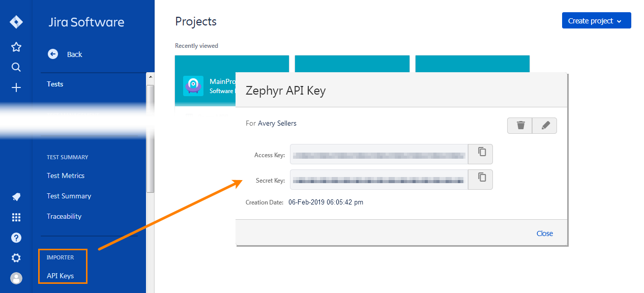Click the profile avatar icon
Image resolution: width=644 pixels, height=293 pixels.
coord(16,278)
